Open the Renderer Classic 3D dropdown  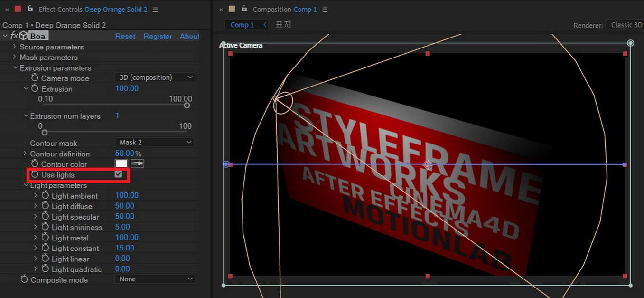pyautogui.click(x=625, y=25)
